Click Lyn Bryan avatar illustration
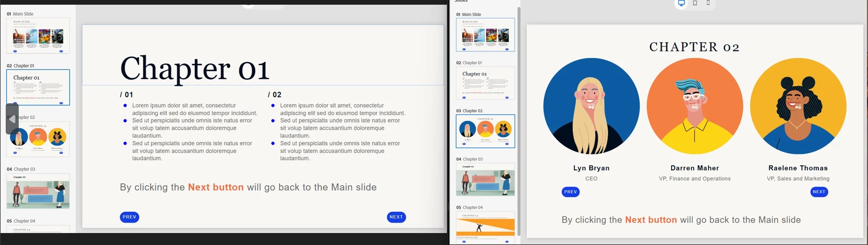The height and width of the screenshot is (245, 868). [x=591, y=106]
